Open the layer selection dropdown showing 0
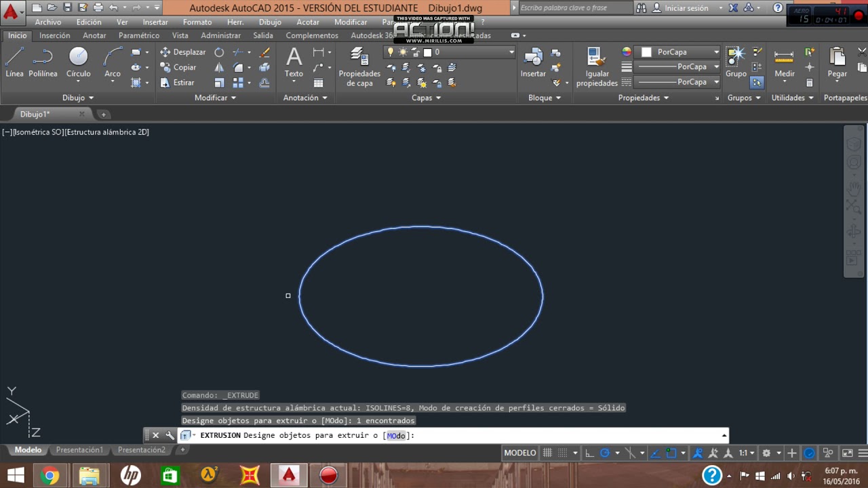 (450, 52)
